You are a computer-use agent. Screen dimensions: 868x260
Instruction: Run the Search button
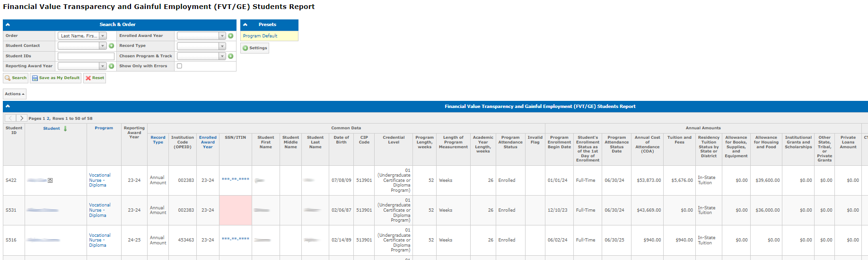tap(16, 78)
